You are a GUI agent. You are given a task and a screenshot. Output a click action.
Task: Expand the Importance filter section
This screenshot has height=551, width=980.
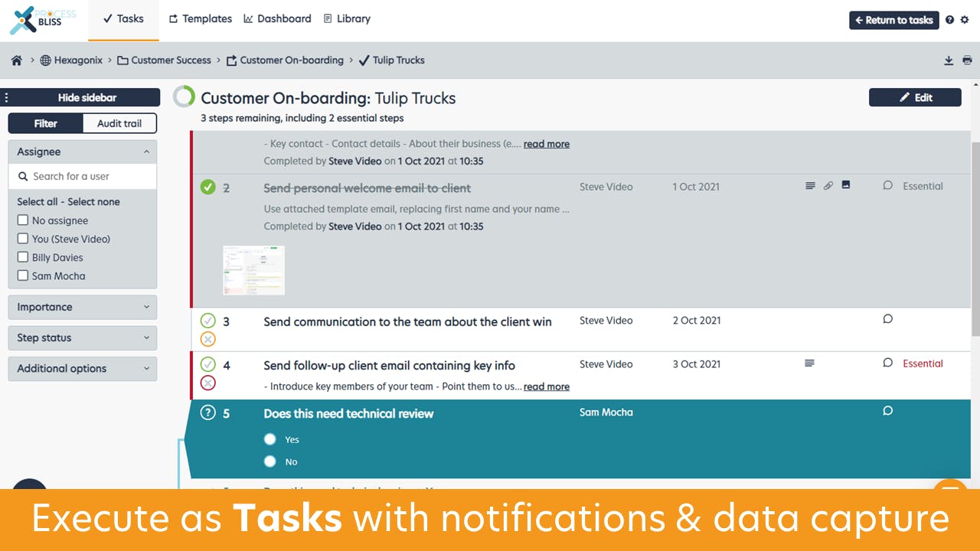coord(83,307)
